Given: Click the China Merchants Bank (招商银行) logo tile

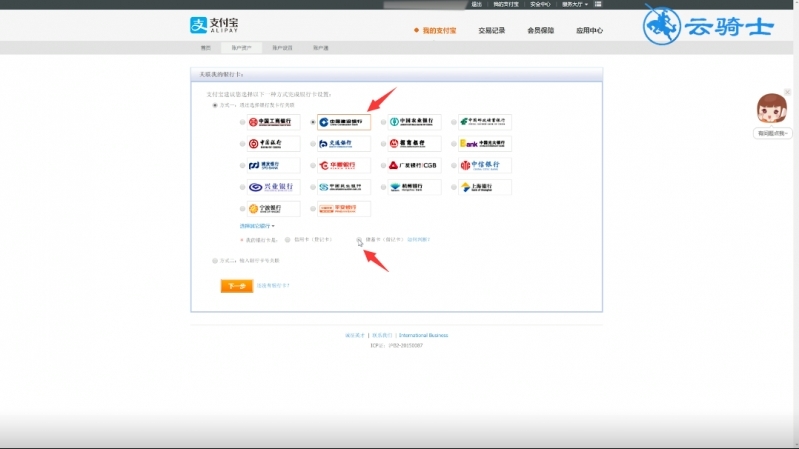Looking at the screenshot, I should 414,144.
